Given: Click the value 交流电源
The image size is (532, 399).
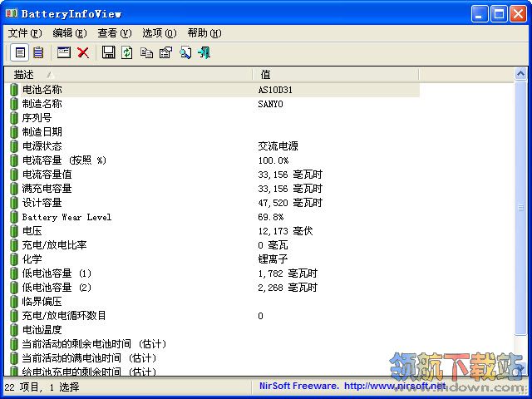Looking at the screenshot, I should coord(278,146).
